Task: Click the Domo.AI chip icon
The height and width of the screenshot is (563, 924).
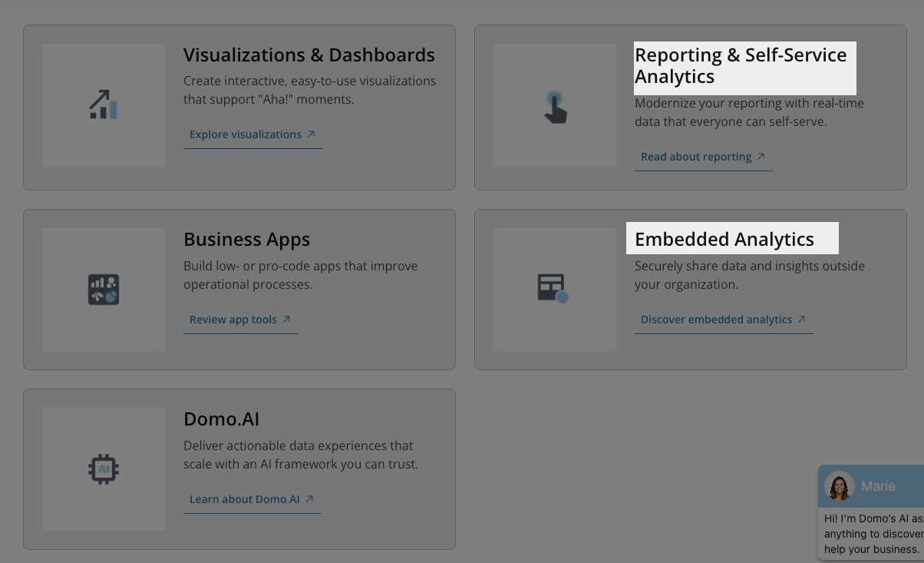Action: (103, 469)
